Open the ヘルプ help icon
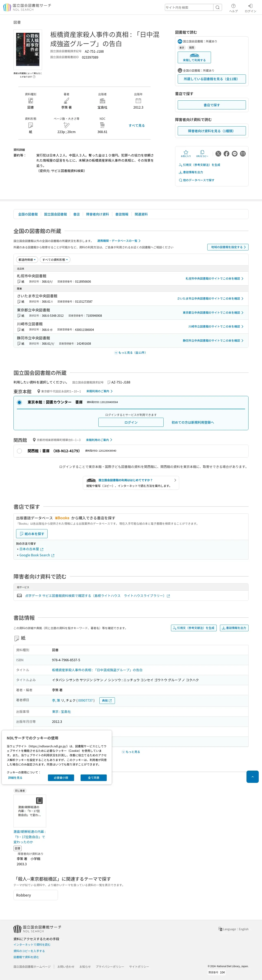262x980 pixels. 233,8
